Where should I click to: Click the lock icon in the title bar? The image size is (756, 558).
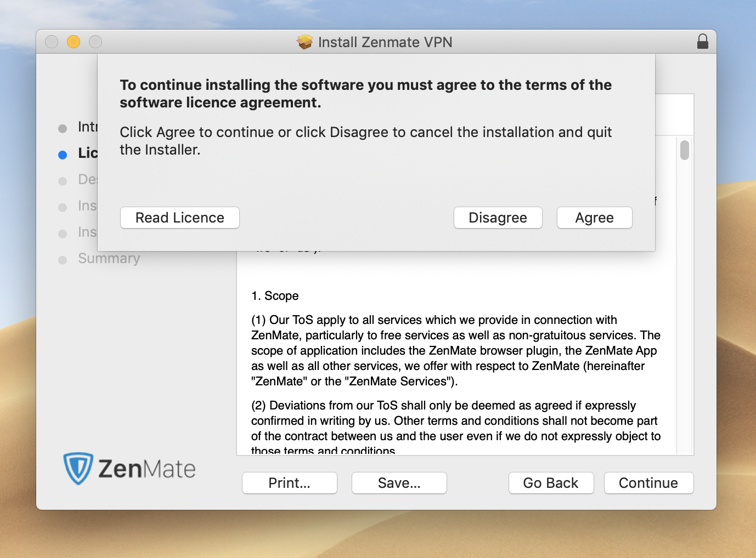tap(703, 41)
